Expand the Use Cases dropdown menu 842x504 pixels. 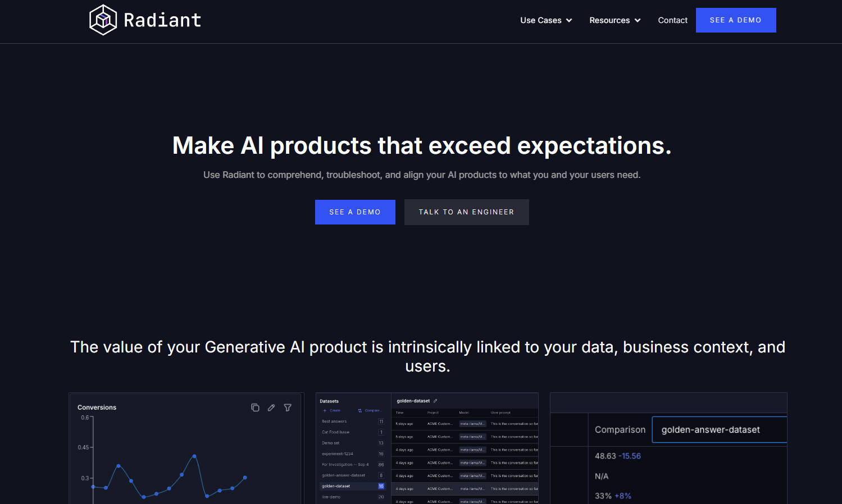tap(546, 20)
